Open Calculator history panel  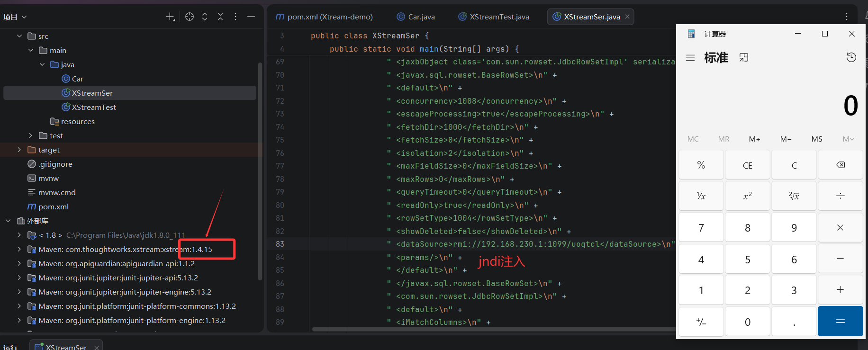(851, 57)
